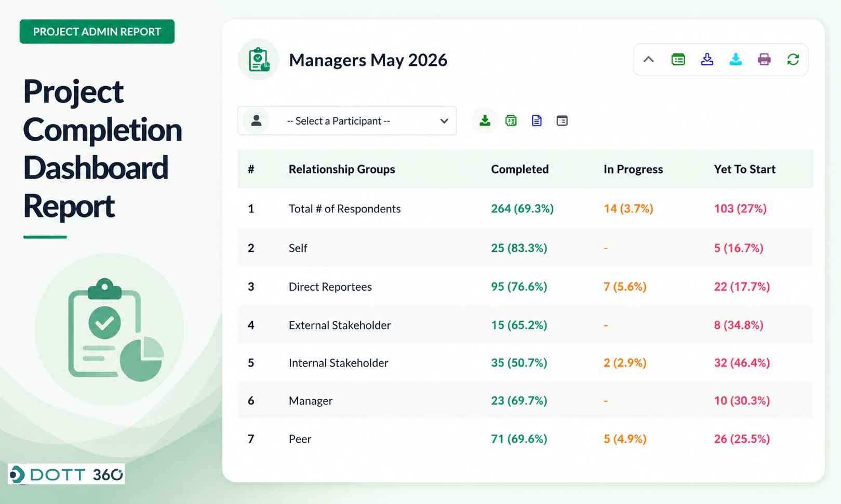Viewport: 841px width, 504px height.
Task: Collapse the report panel with the chevron-up icon
Action: 648,59
